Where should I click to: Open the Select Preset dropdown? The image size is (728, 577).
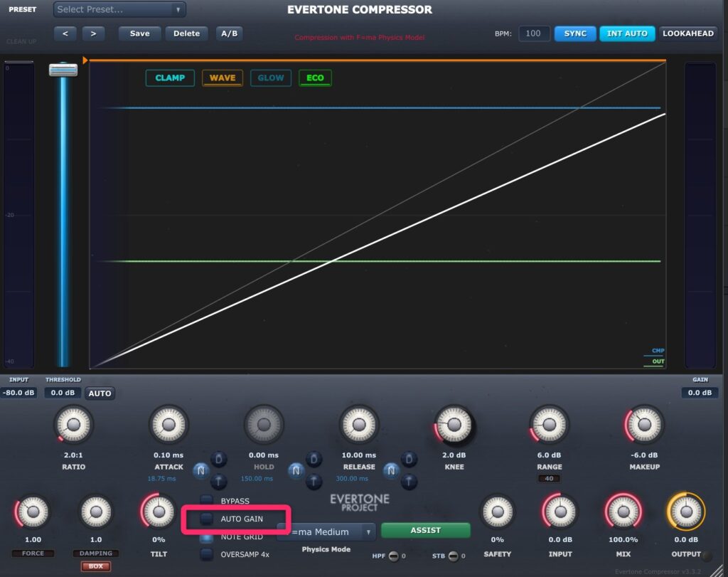pos(119,10)
